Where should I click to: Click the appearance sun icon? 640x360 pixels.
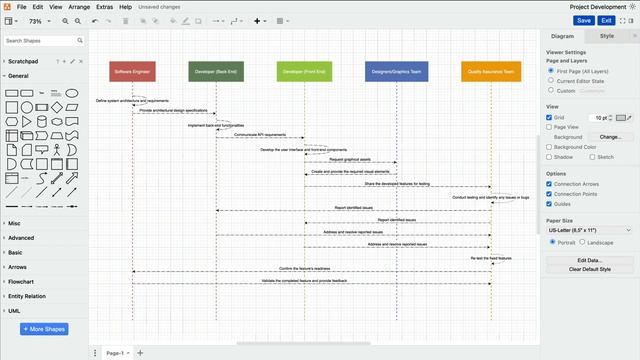[x=632, y=7]
